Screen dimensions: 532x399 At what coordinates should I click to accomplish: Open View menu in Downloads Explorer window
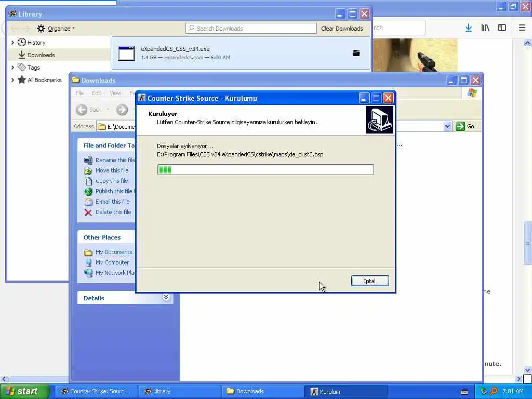click(115, 93)
